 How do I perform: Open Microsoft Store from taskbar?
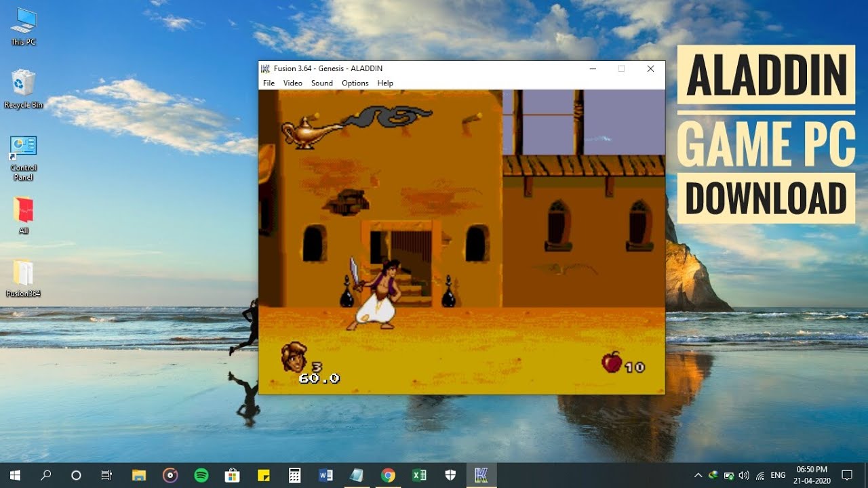pos(233,475)
